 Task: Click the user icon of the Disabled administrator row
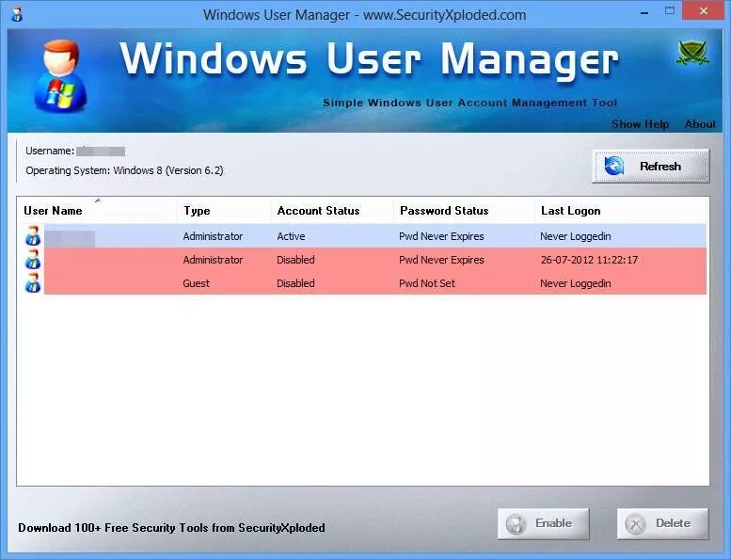[33, 259]
